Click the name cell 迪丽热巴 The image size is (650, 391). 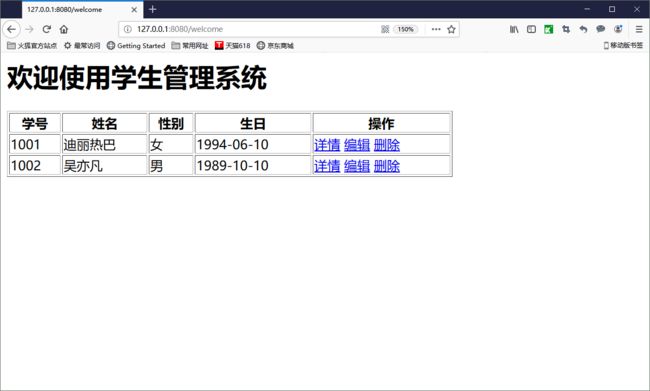pos(104,144)
